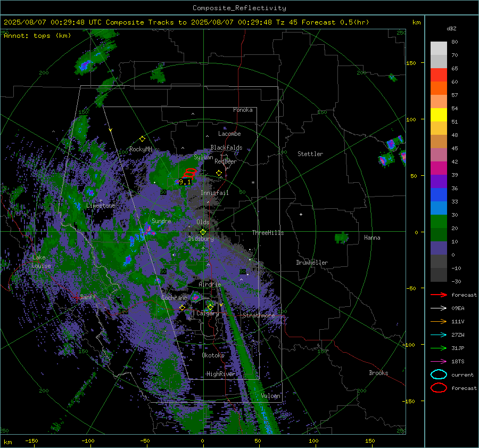This screenshot has width=479, height=448.
Task: Click the magenta 18TS arrow legend entry
Action: tap(439, 362)
